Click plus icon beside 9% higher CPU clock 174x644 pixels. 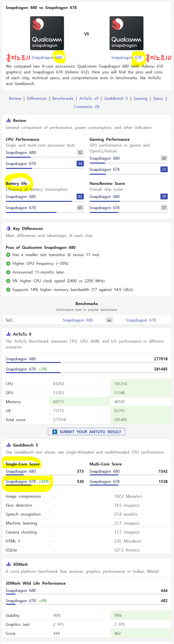point(8,281)
